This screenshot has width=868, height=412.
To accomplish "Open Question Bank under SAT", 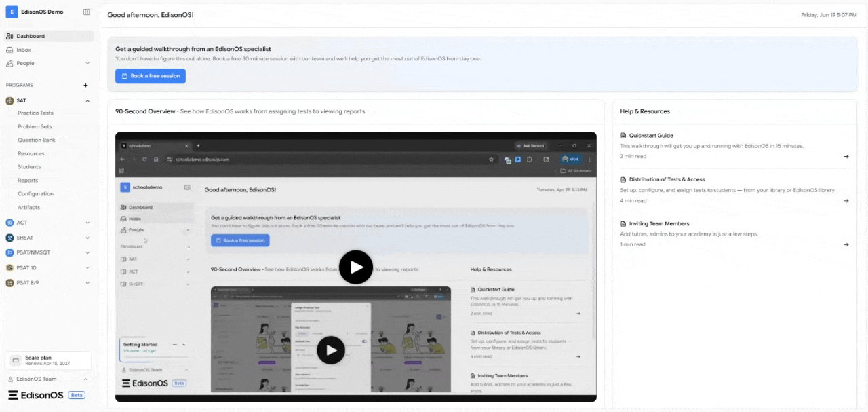I will [37, 140].
